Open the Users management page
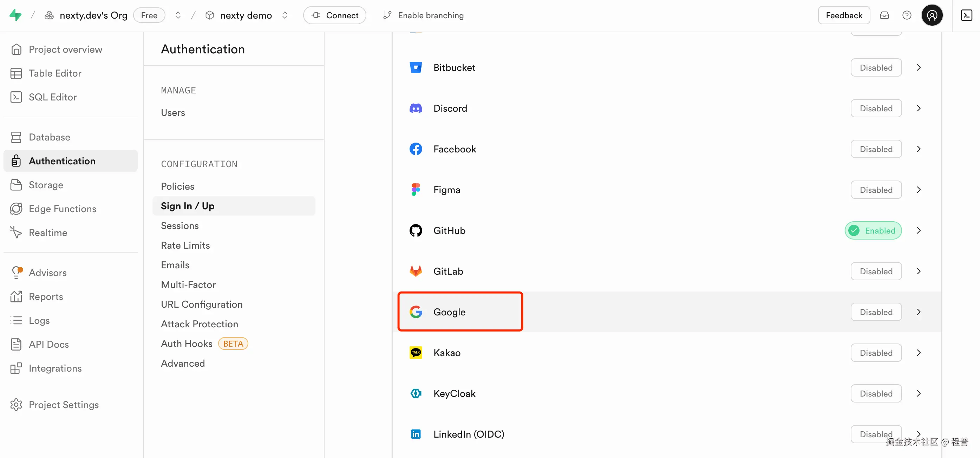 pyautogui.click(x=173, y=112)
